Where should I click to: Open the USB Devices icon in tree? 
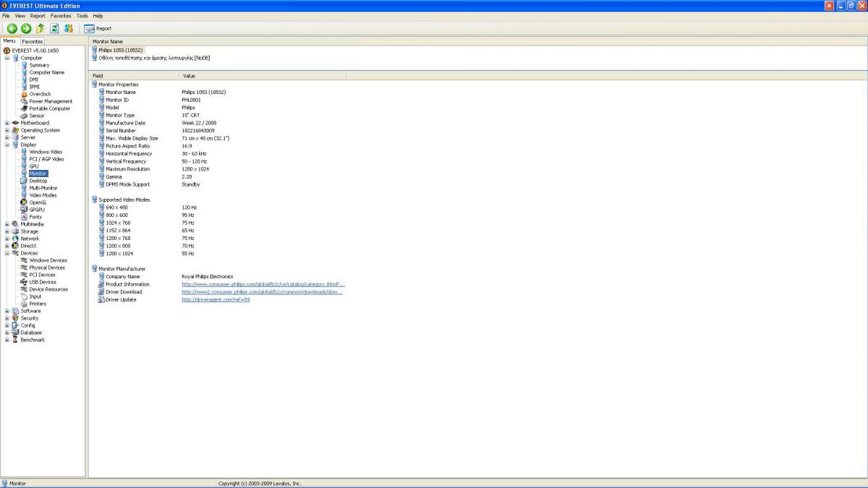(24, 282)
